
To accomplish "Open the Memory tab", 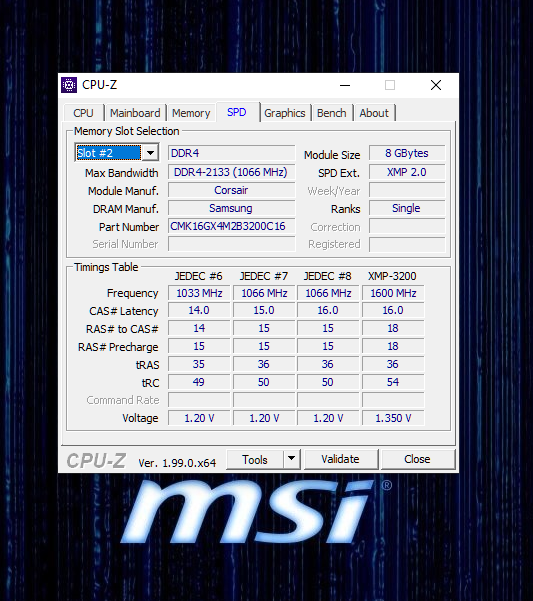I will click(191, 113).
